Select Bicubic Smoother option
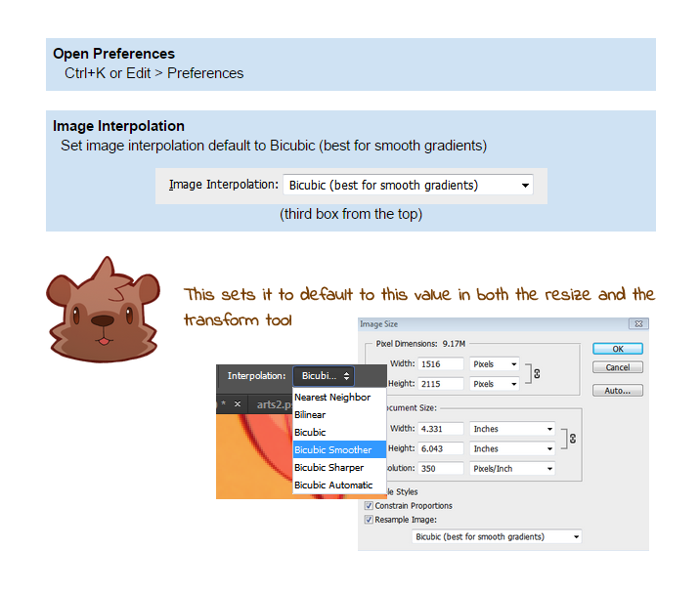This screenshot has width=700, height=591. pos(339,449)
